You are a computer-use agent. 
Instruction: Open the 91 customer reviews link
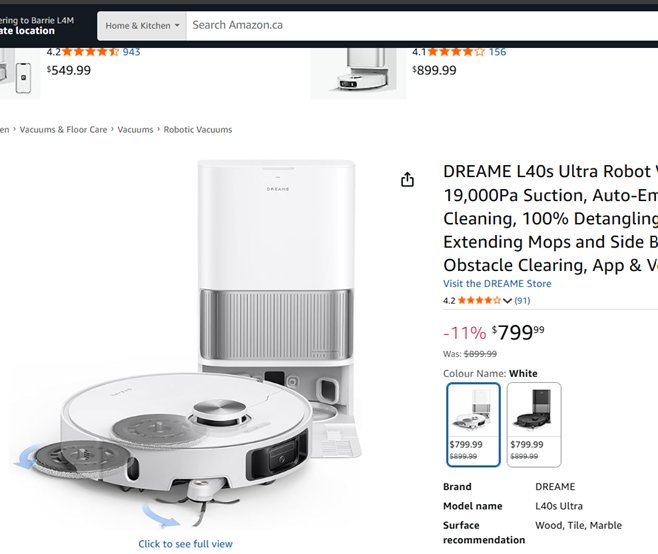[522, 301]
